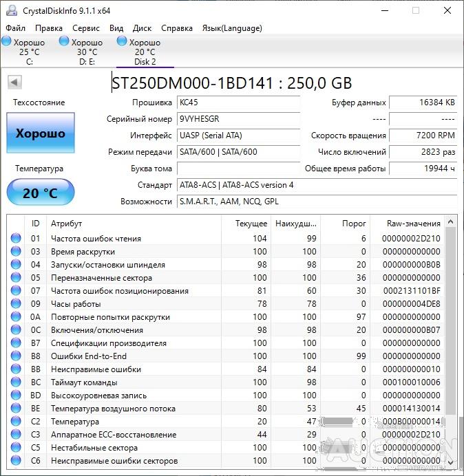Click status orb for Температура row C2
The width and height of the screenshot is (464, 476).
tap(16, 421)
